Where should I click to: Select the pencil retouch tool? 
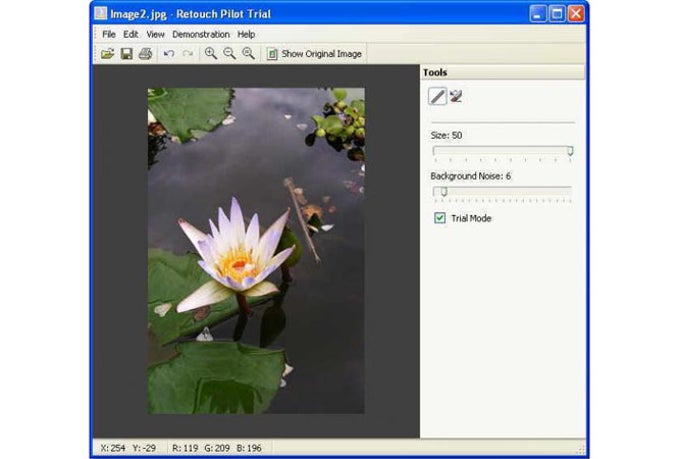[437, 96]
